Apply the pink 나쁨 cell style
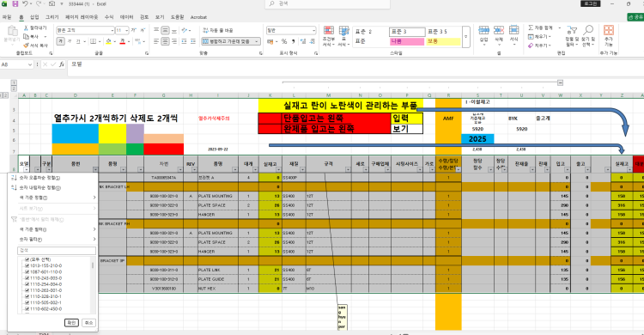The height and width of the screenshot is (335, 644). (407, 41)
